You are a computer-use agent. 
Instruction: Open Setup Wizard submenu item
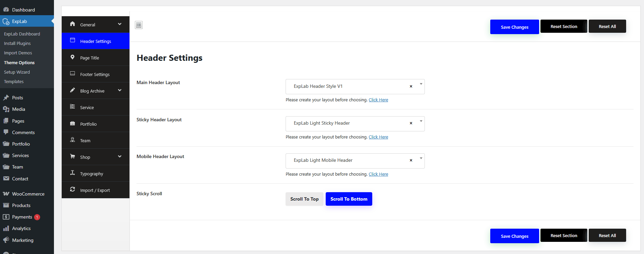17,72
